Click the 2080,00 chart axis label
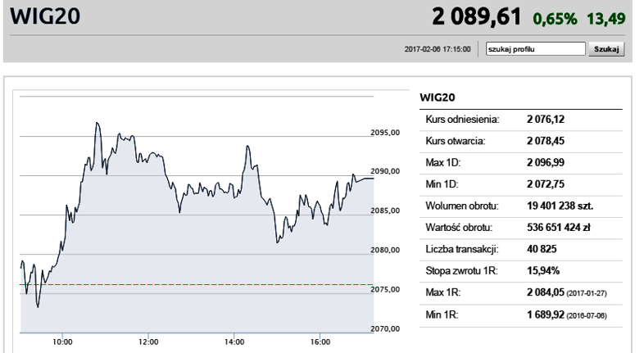644x353 pixels. pos(385,250)
